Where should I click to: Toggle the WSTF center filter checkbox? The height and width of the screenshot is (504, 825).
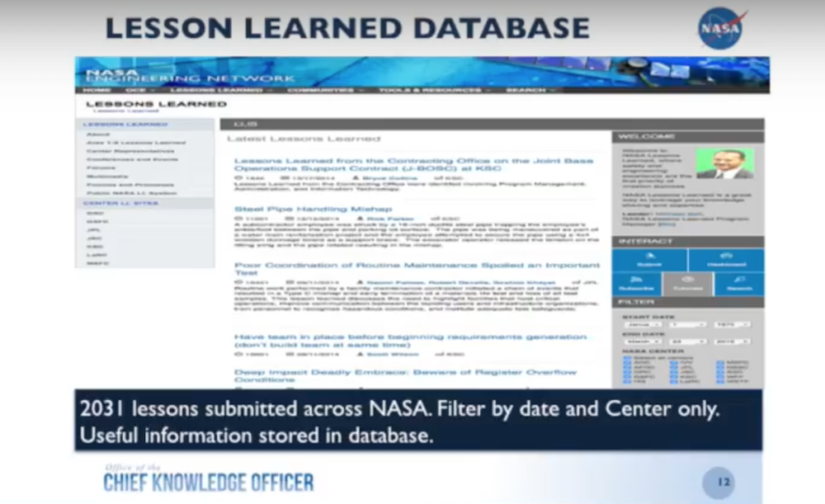720,381
